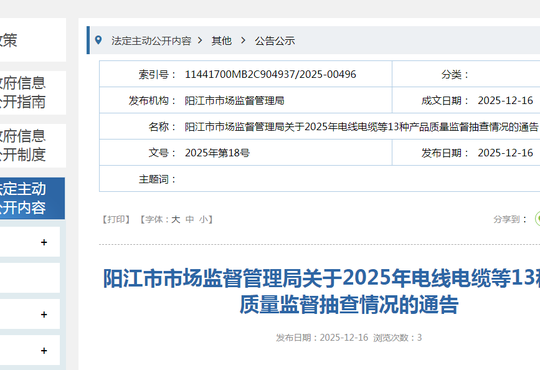Set font size to 中

click(190, 219)
